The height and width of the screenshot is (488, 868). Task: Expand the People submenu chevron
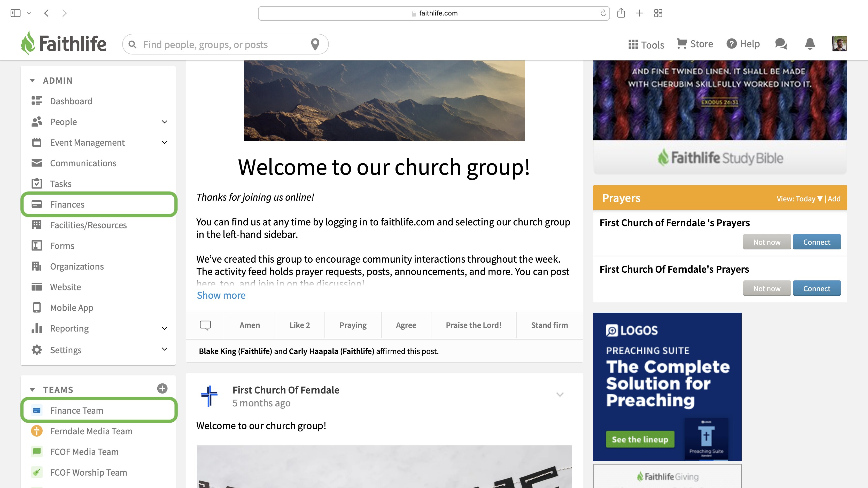click(x=165, y=122)
